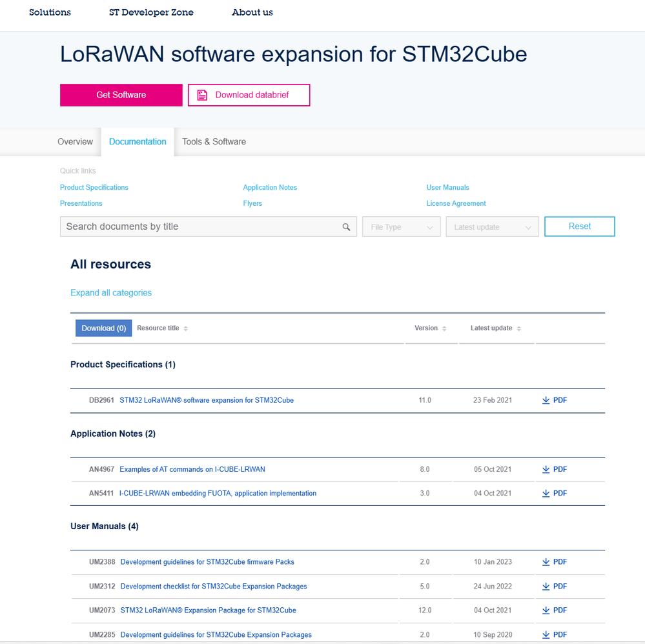Jump to License Agreement quick link
The image size is (645, 644).
click(x=456, y=203)
